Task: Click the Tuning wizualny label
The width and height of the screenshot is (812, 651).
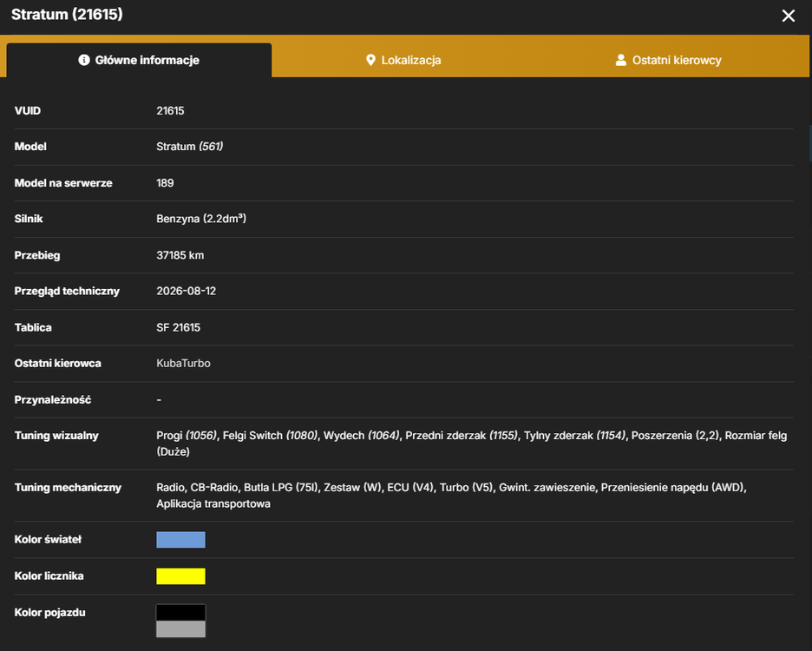Action: click(x=56, y=436)
